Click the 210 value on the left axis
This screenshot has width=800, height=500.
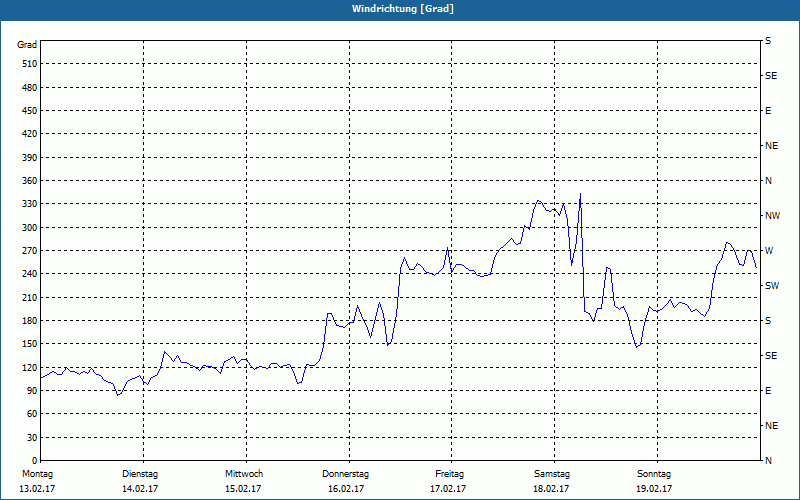pyautogui.click(x=30, y=297)
